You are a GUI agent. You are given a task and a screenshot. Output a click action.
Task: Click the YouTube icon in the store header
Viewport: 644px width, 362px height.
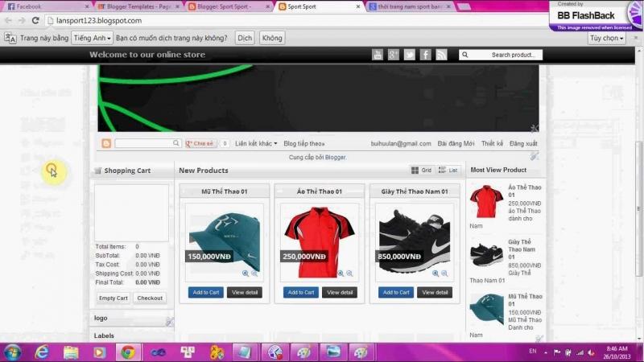[378, 55]
